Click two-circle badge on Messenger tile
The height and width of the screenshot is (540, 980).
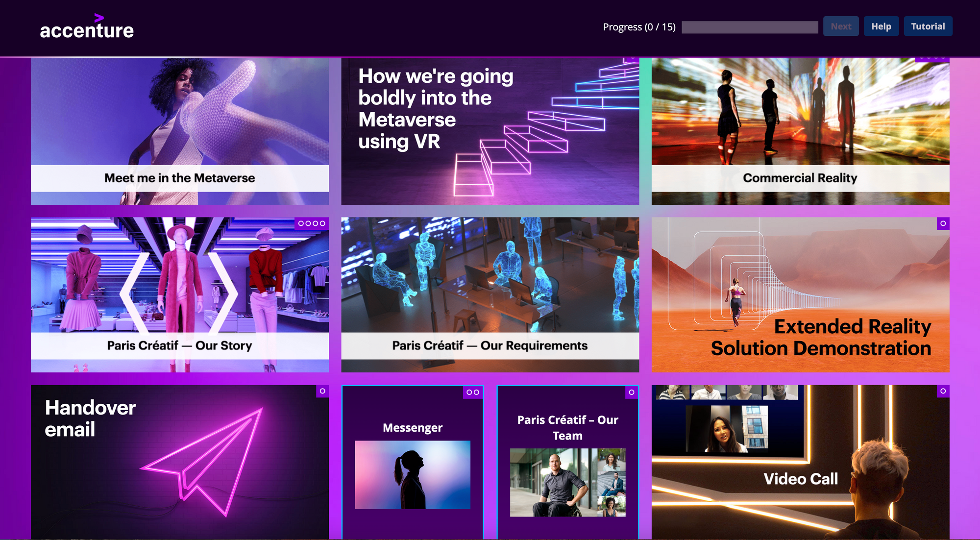473,392
